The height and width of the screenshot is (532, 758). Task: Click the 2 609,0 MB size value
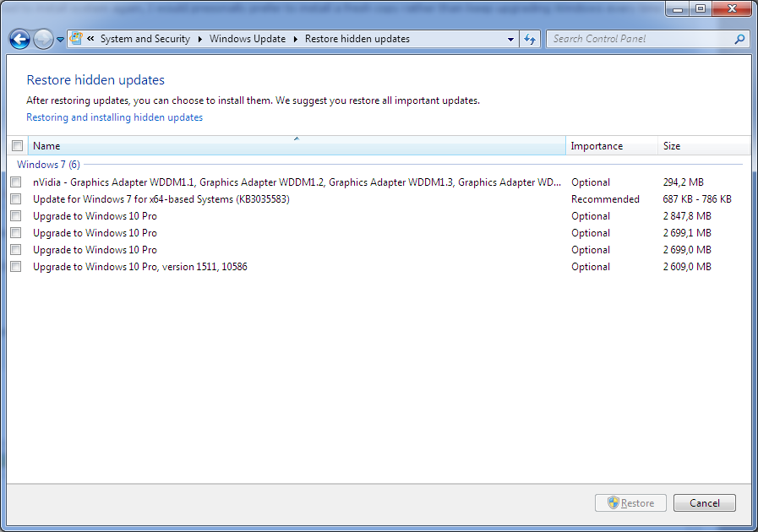(687, 267)
